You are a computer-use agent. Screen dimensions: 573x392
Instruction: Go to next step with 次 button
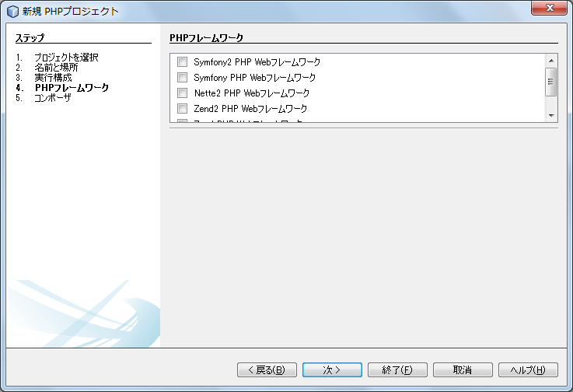(x=332, y=369)
